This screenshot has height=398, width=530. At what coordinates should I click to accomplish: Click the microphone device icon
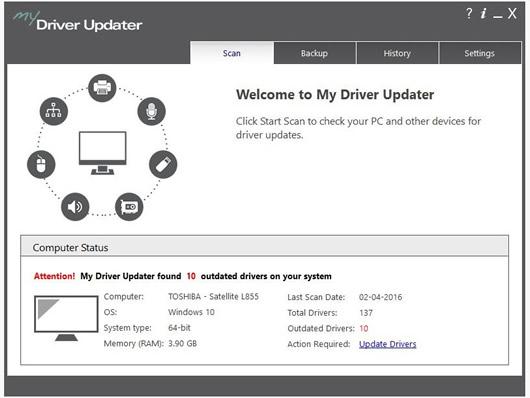(151, 111)
